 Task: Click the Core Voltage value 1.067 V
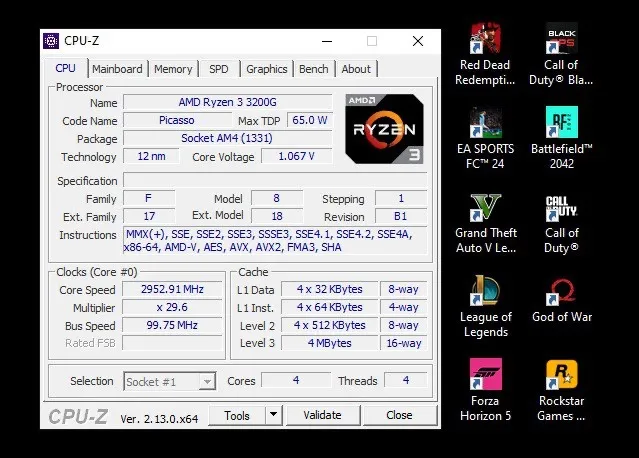(296, 156)
